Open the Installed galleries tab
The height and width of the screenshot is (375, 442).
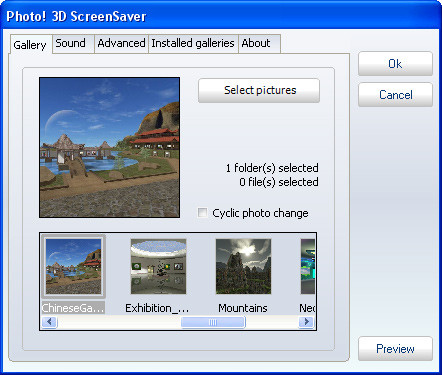coord(193,43)
